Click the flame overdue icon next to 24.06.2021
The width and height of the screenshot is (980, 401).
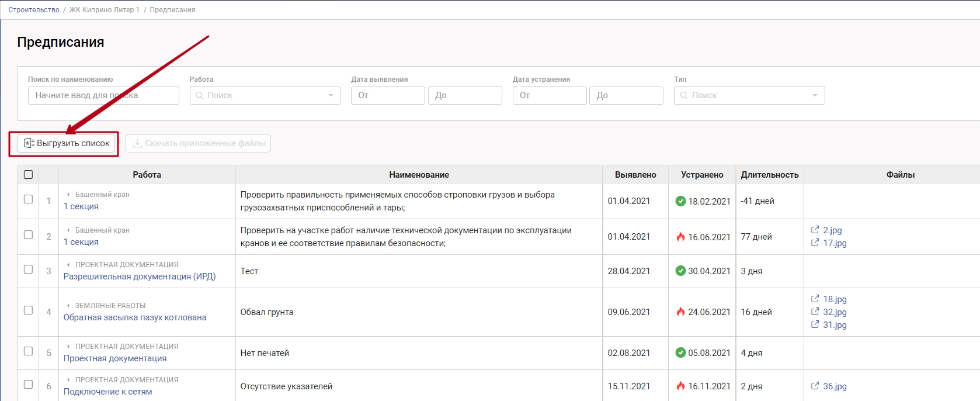pyautogui.click(x=680, y=312)
